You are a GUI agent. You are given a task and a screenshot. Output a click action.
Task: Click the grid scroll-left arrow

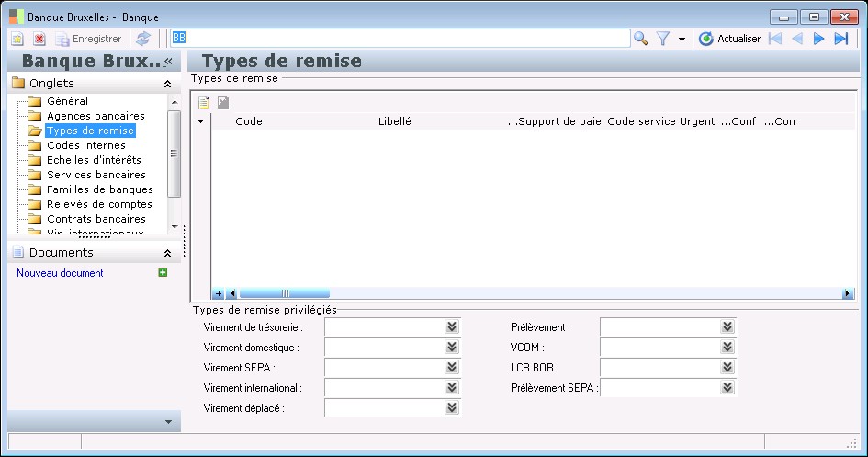[x=232, y=293]
